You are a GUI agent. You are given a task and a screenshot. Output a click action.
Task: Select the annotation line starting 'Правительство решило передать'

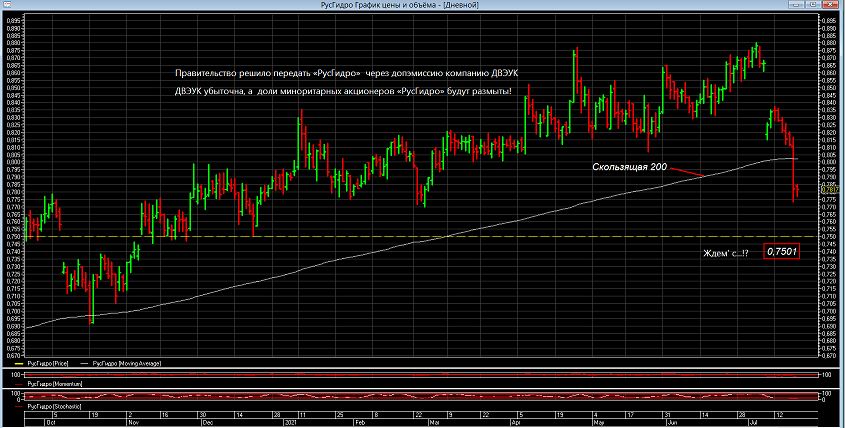coord(347,73)
